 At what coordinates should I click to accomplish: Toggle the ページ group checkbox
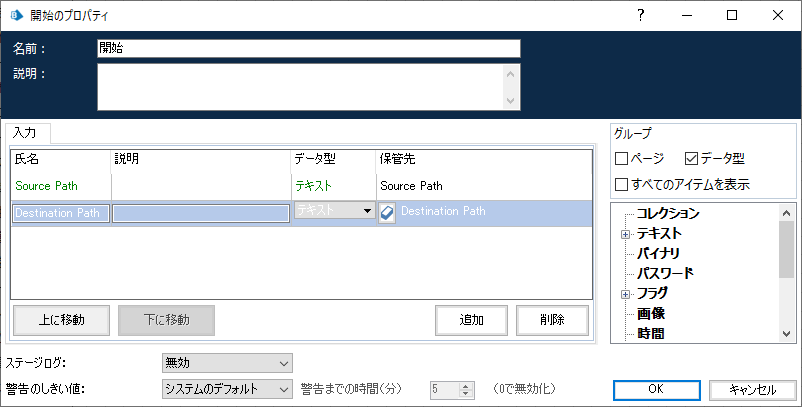click(621, 159)
